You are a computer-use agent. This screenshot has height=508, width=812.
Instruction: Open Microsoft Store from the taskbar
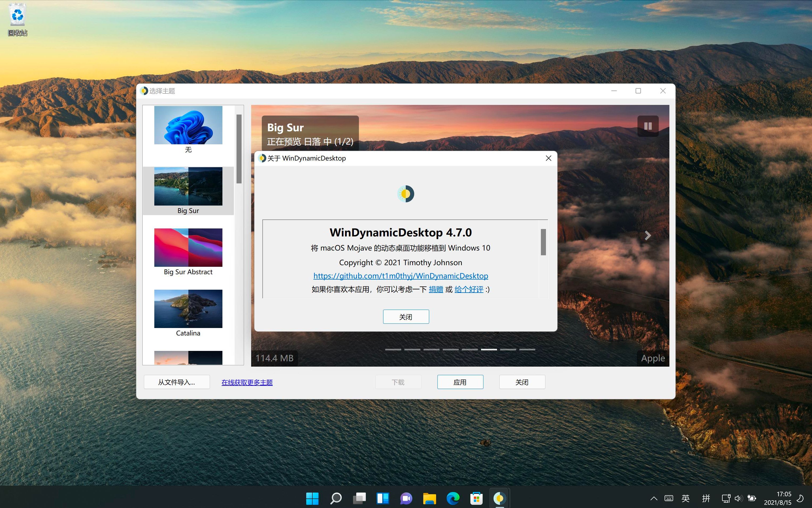tap(476, 498)
